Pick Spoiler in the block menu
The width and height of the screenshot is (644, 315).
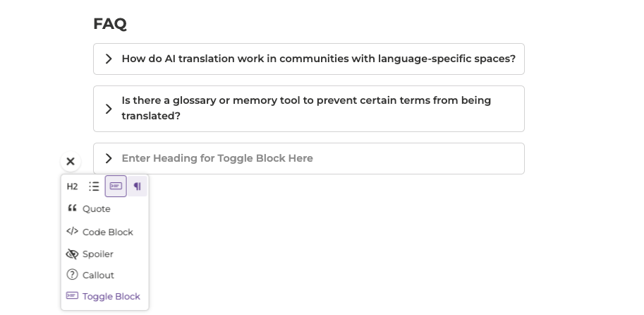(x=98, y=254)
